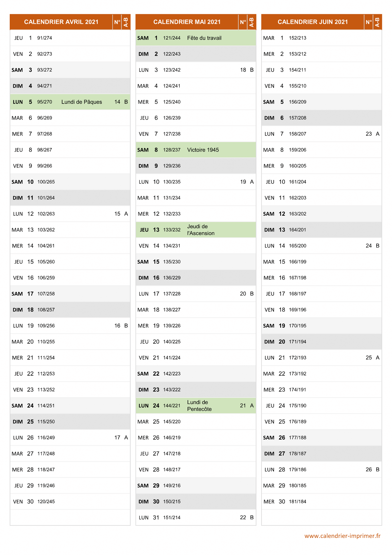
Task: Click the A-B column header in June
Action: [377, 22]
